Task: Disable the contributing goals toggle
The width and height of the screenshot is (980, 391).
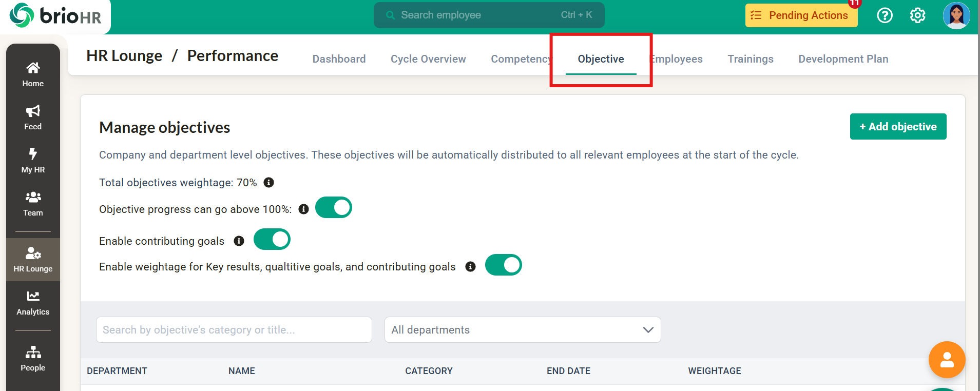Action: pos(272,240)
